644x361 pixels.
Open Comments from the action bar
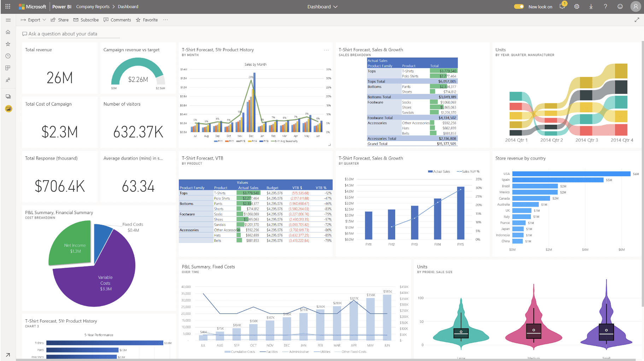(117, 20)
